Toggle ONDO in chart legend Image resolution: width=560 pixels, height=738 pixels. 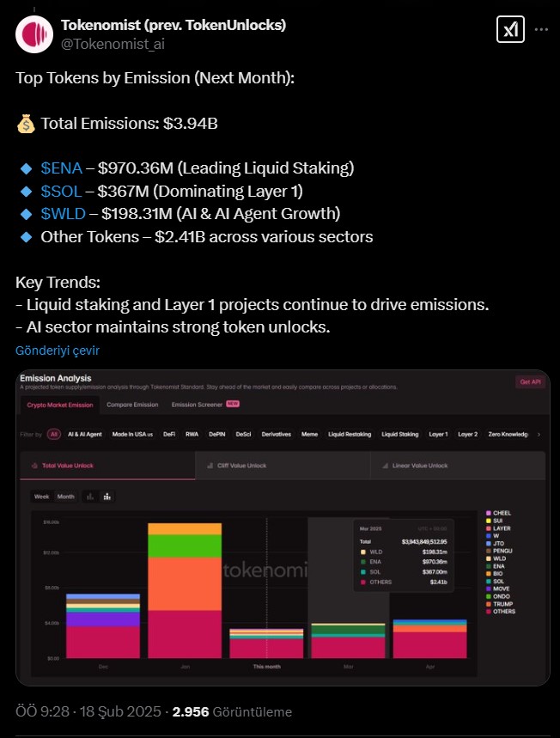tap(498, 596)
